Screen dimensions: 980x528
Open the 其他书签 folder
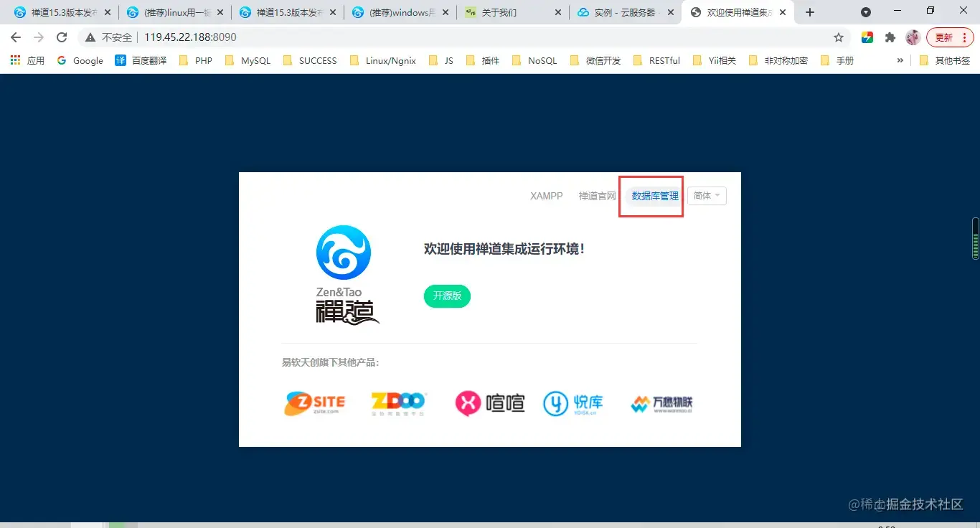[x=945, y=60]
